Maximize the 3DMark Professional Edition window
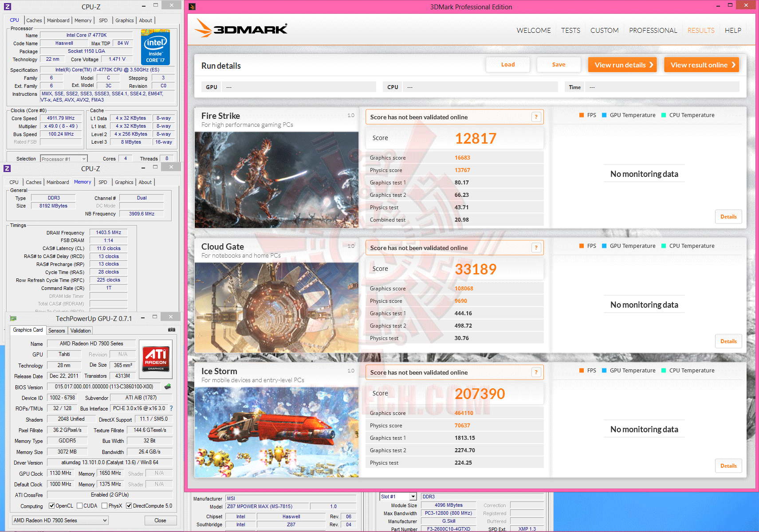759x532 pixels. 730,5
